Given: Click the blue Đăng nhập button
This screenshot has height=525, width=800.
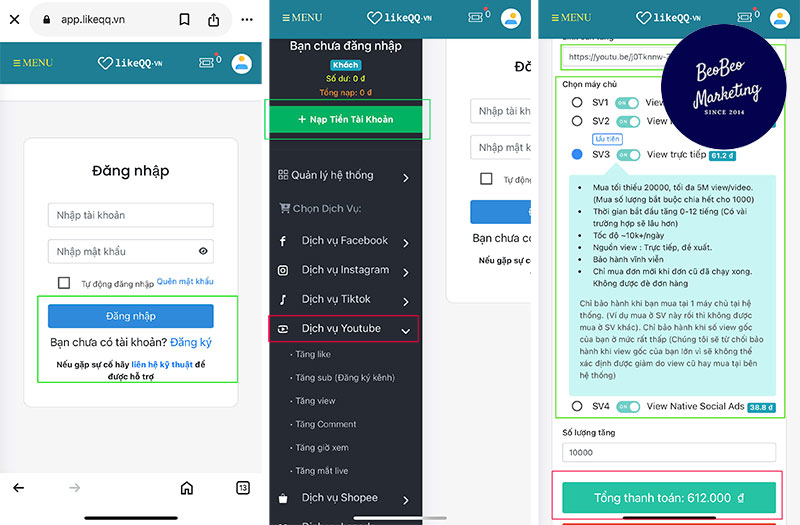Looking at the screenshot, I should [131, 316].
